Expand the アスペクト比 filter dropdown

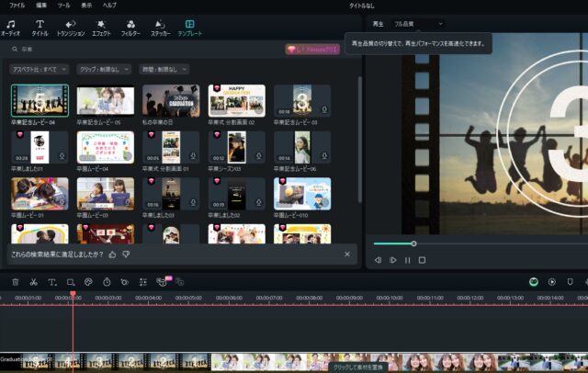coord(39,69)
